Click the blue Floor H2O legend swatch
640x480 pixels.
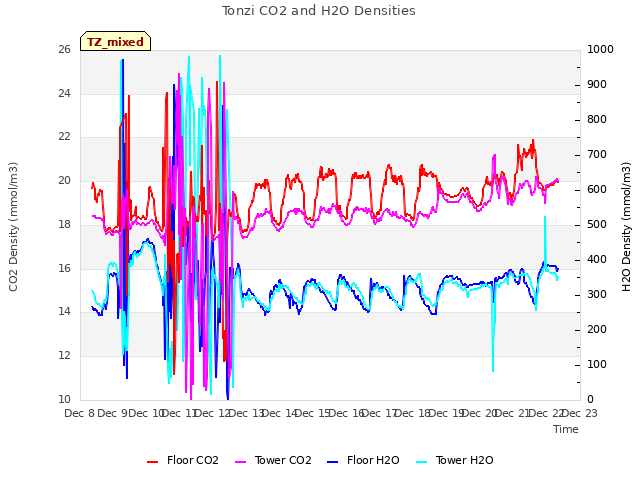pyautogui.click(x=333, y=462)
